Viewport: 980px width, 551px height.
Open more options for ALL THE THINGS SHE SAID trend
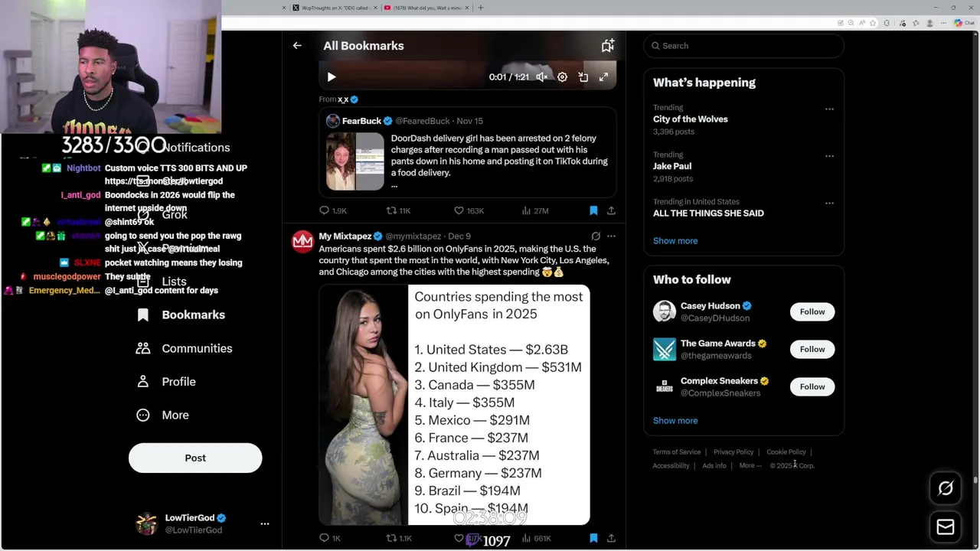click(829, 204)
